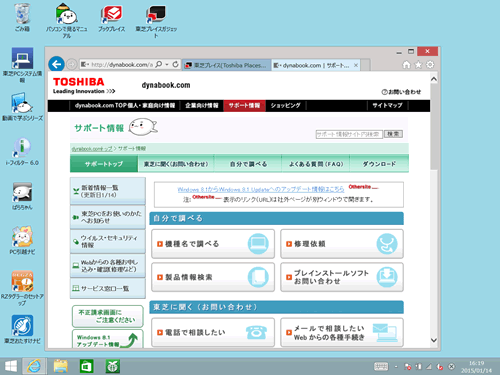Open the 自分で調べる tab
This screenshot has height=375, width=500.
pyautogui.click(x=248, y=164)
